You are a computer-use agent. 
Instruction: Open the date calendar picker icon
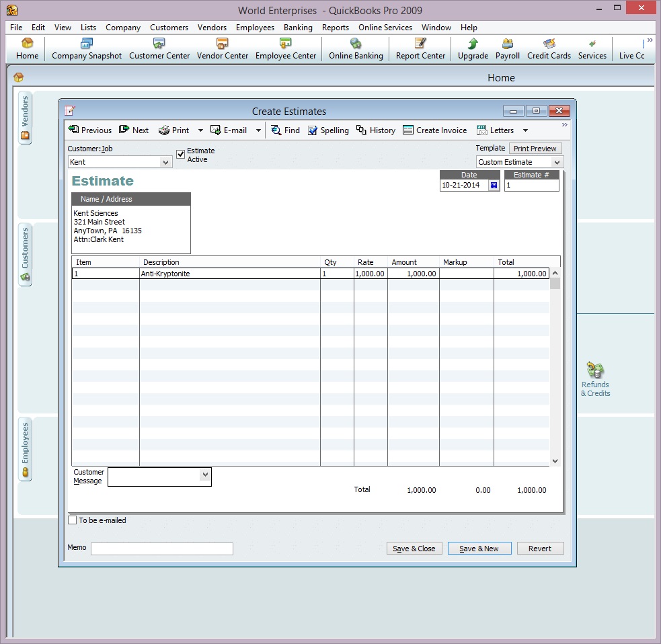pos(494,186)
